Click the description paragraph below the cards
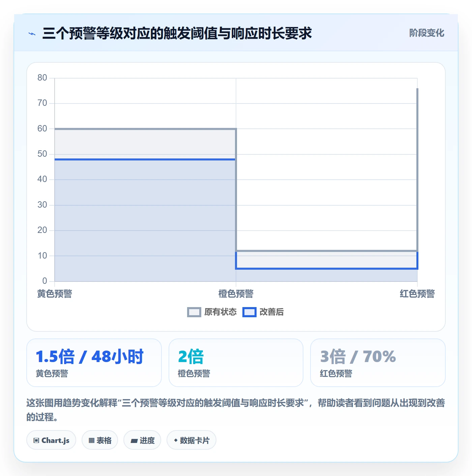472x476 pixels. tap(236, 410)
